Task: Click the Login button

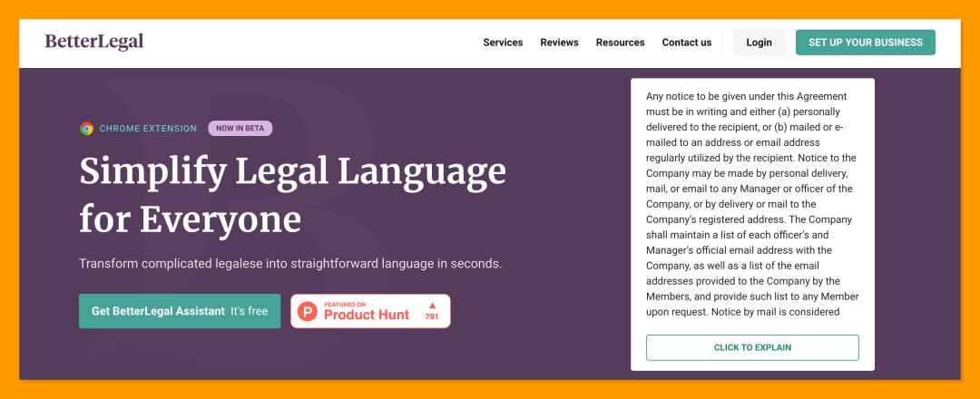Action: pyautogui.click(x=759, y=43)
